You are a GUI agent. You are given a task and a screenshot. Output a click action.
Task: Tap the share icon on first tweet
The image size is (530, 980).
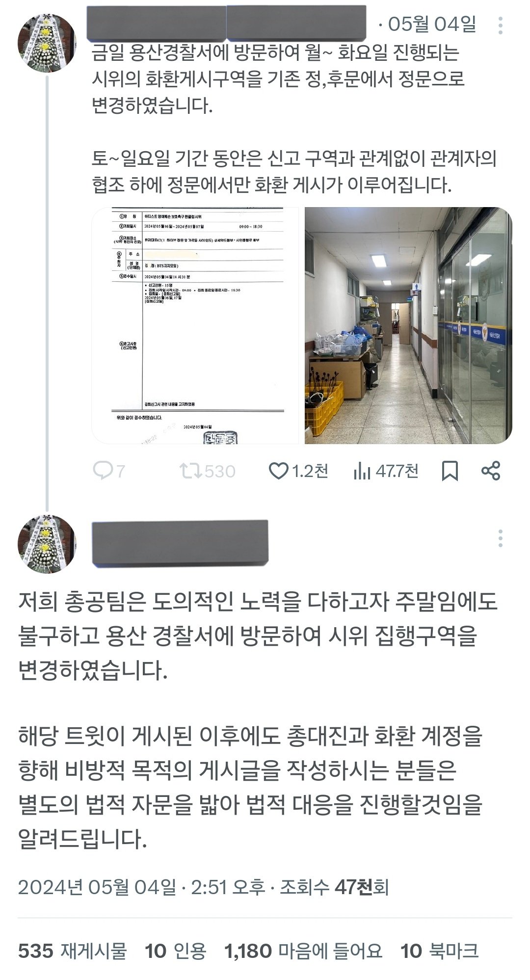491,471
